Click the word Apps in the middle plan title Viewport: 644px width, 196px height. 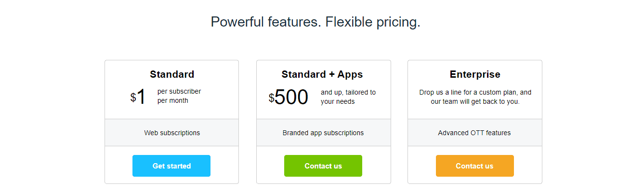click(x=350, y=74)
